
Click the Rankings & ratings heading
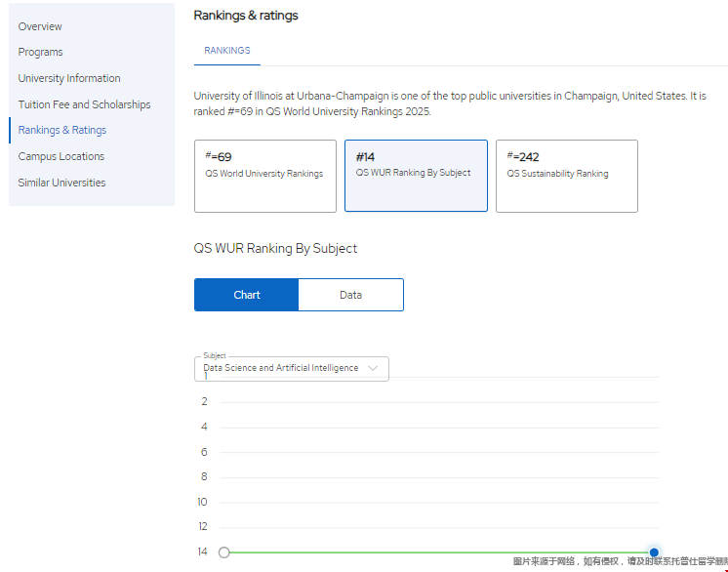click(x=246, y=16)
